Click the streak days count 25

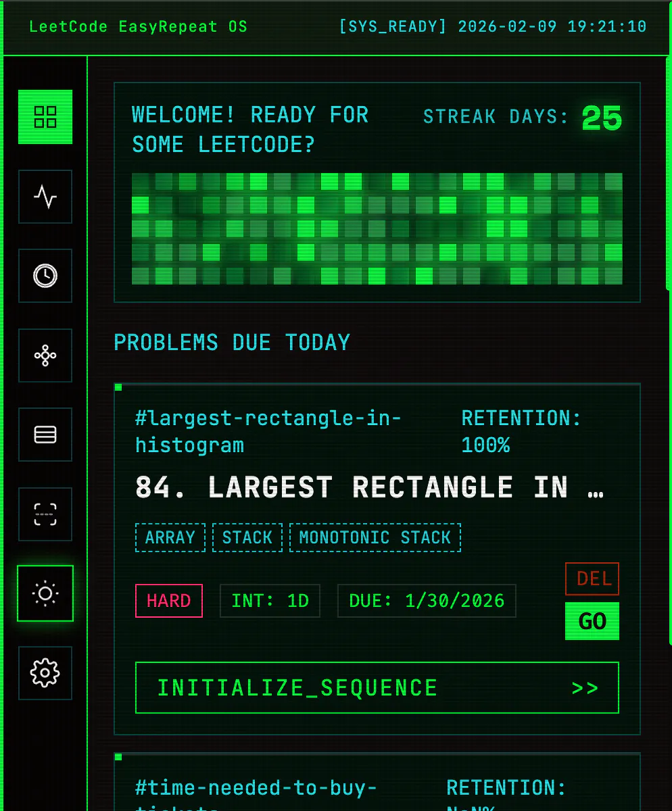point(602,119)
